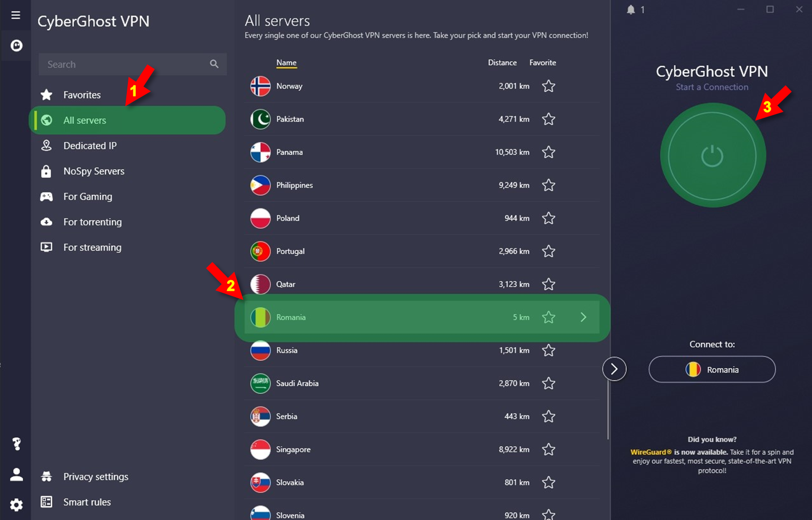
Task: Expand Romania server details chevron
Action: tap(583, 317)
